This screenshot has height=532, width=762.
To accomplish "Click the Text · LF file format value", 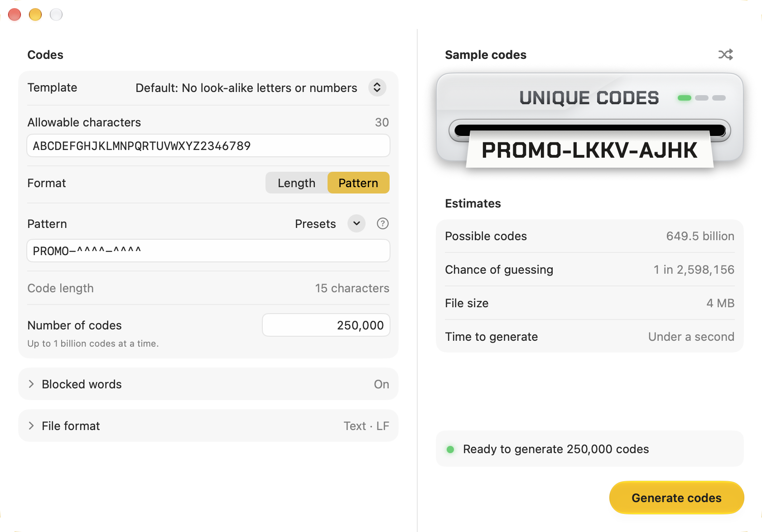I will coord(366,426).
